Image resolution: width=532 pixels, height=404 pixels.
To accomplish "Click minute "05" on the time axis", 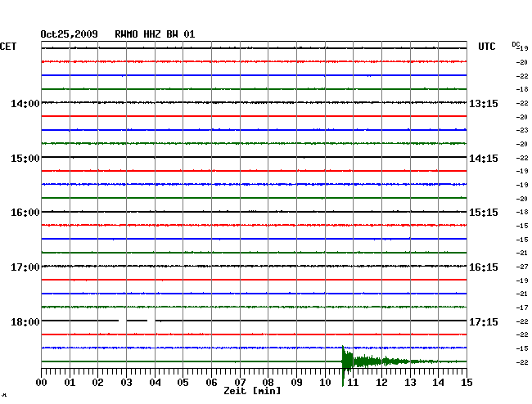I will tap(183, 383).
